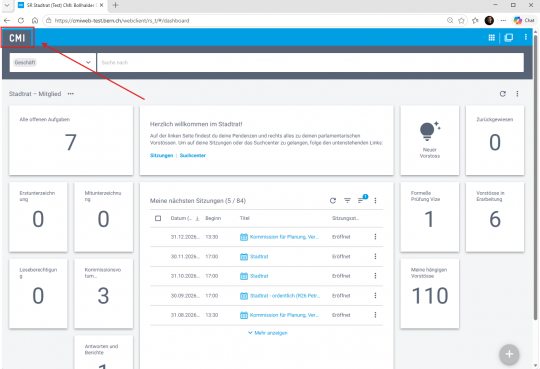The image size is (540, 369).
Task: Open row menu for 31.12.2026 Sitzung
Action: [375, 237]
